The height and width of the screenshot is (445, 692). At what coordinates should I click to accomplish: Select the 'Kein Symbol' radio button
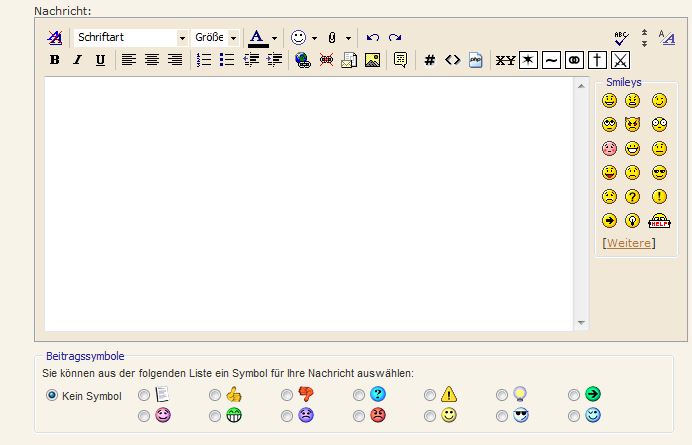[x=52, y=395]
